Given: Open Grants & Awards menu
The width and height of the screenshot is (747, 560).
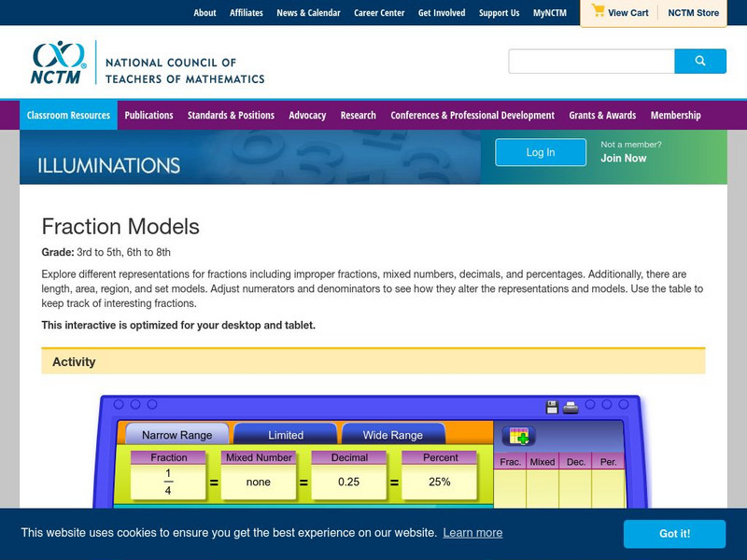Looking at the screenshot, I should tap(602, 115).
